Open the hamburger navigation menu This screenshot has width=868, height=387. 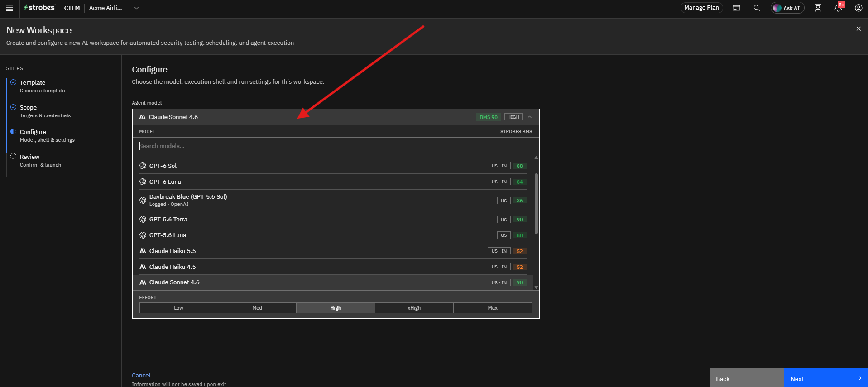[x=10, y=8]
